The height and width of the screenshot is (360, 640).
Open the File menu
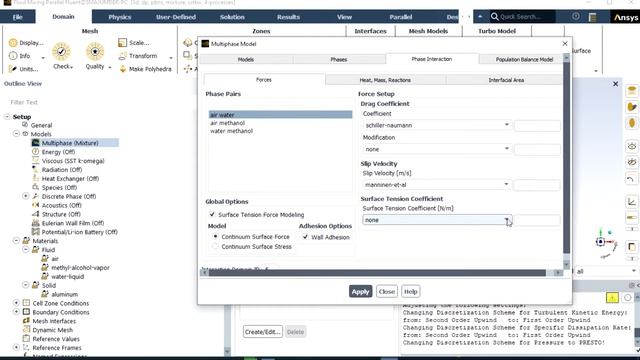tap(18, 17)
